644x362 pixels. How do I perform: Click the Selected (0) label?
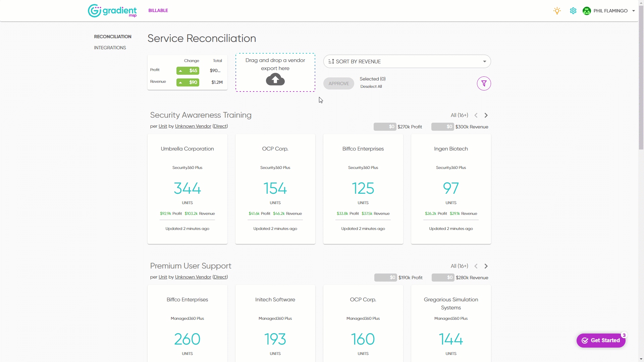pos(373,79)
